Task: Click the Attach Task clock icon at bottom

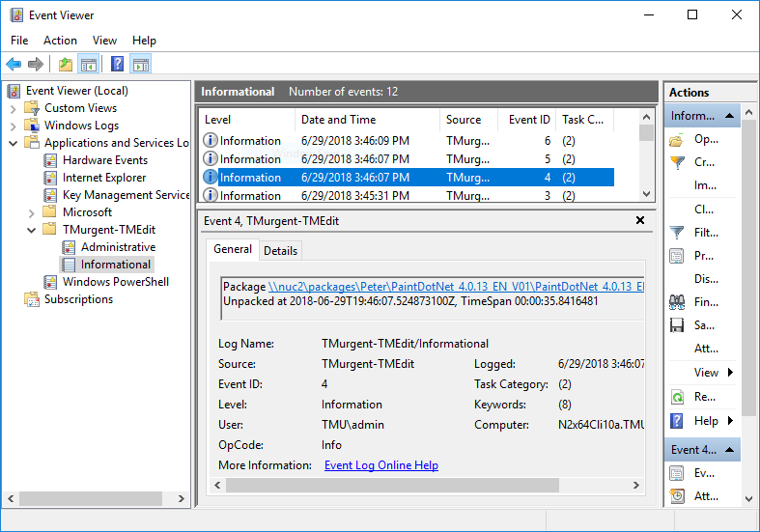Action: pos(677,496)
